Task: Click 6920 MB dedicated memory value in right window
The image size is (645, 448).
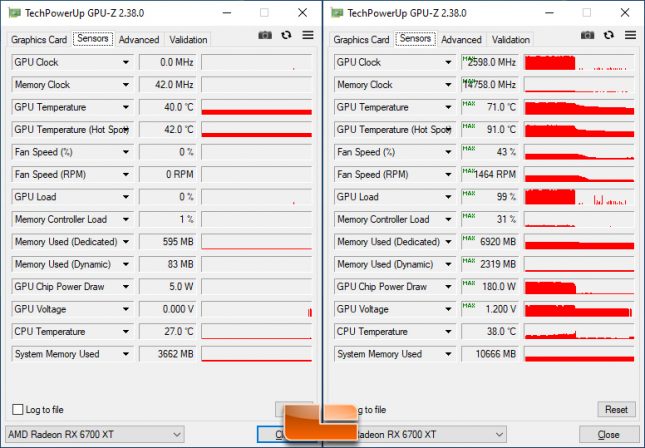Action: pos(490,242)
